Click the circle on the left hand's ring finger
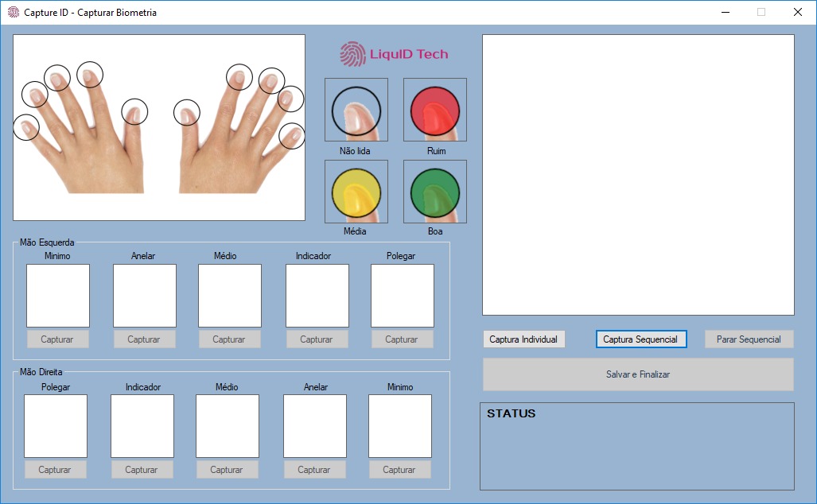 click(35, 95)
